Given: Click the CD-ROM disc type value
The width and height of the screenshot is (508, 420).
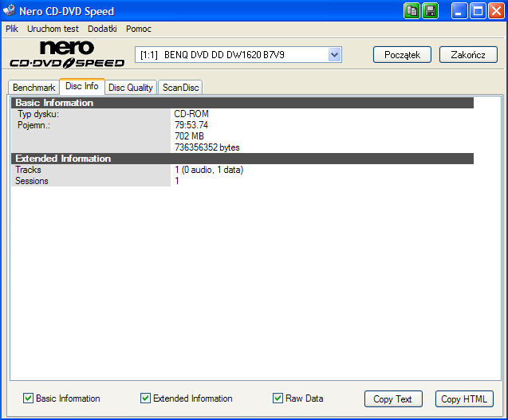Looking at the screenshot, I should click(x=191, y=114).
